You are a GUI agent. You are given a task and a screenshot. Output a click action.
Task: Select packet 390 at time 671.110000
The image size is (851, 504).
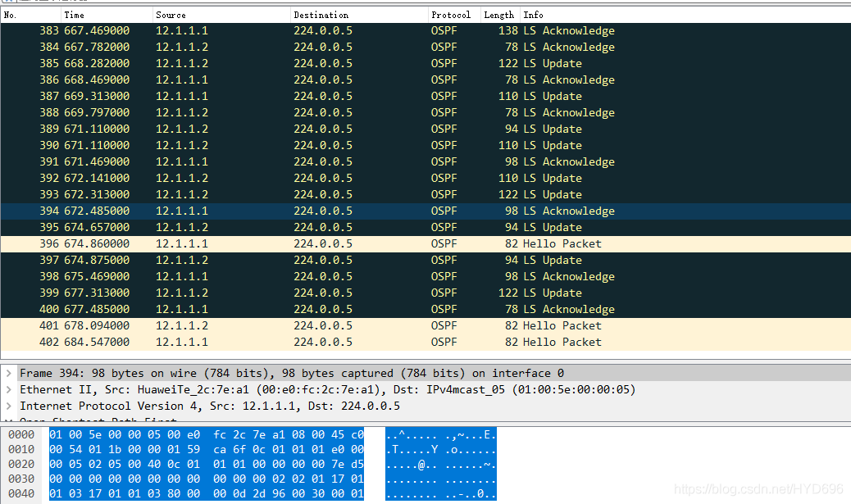(x=425, y=145)
